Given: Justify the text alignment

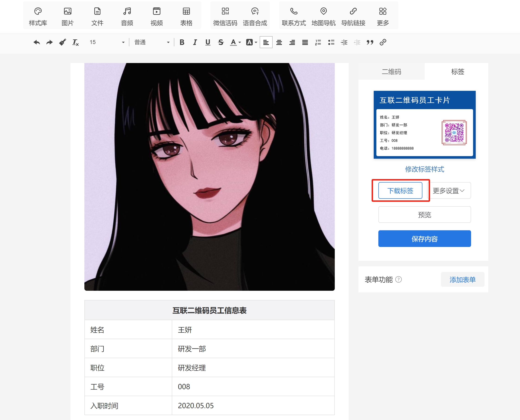Looking at the screenshot, I should pos(305,42).
